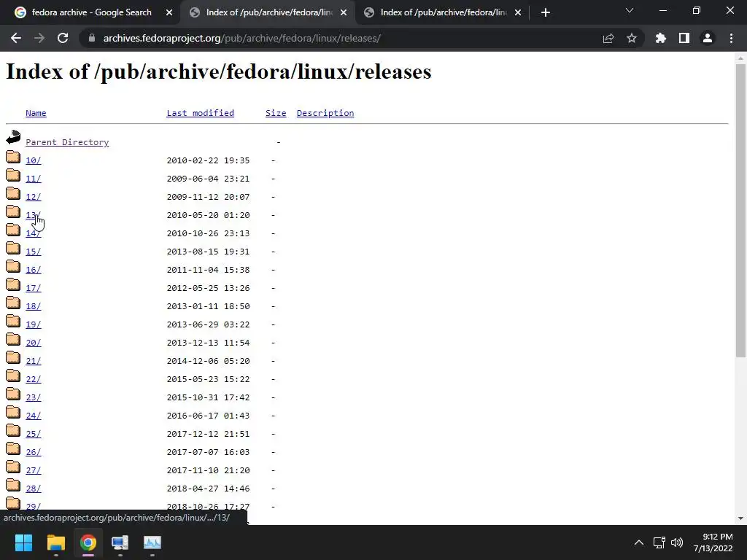Open the computer monitor taskbar app
The height and width of the screenshot is (560, 747).
(120, 542)
